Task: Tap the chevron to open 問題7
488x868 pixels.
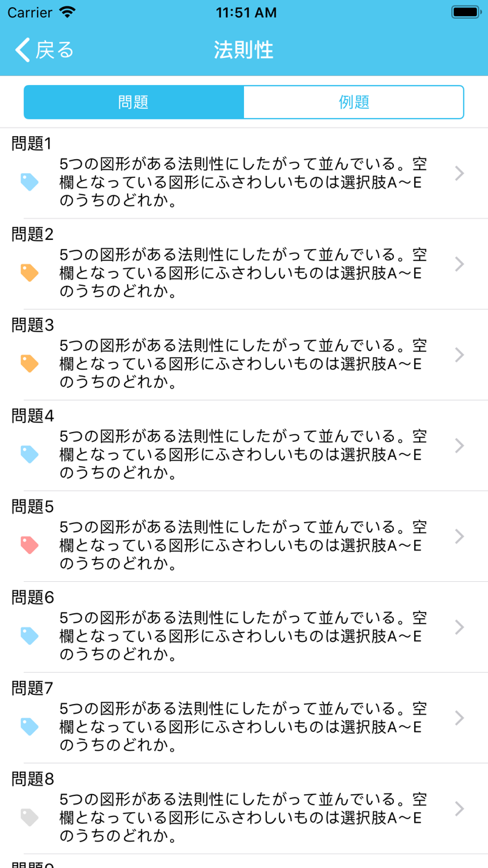Action: pos(459,718)
